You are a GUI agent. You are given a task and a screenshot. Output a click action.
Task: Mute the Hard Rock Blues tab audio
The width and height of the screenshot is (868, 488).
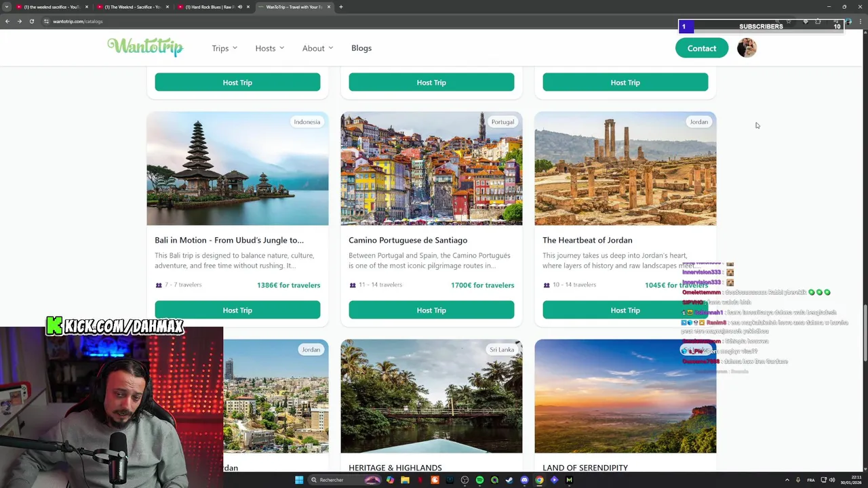[239, 7]
